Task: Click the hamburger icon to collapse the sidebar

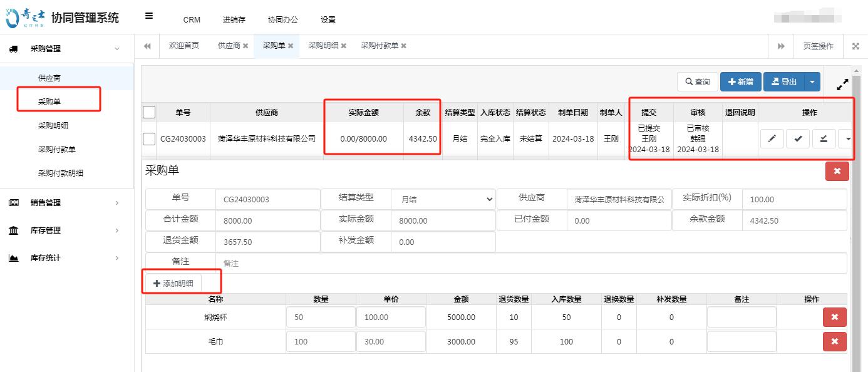Action: point(148,17)
